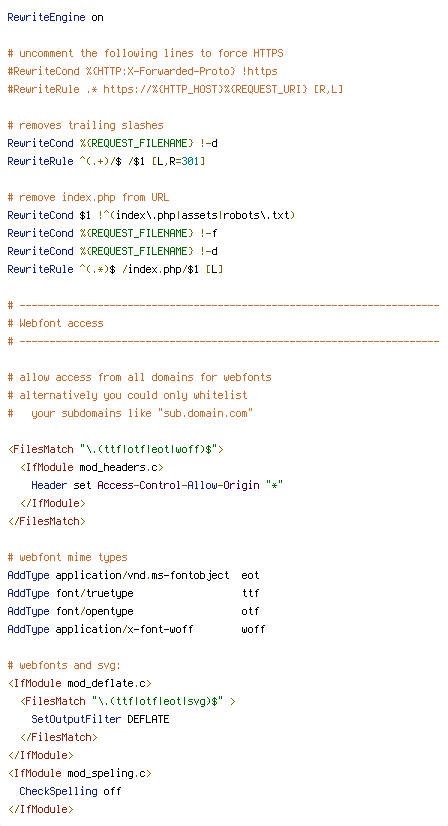Click SetOutputFilter DEFLATE directive
This screenshot has height=826, width=448.
(x=100, y=719)
